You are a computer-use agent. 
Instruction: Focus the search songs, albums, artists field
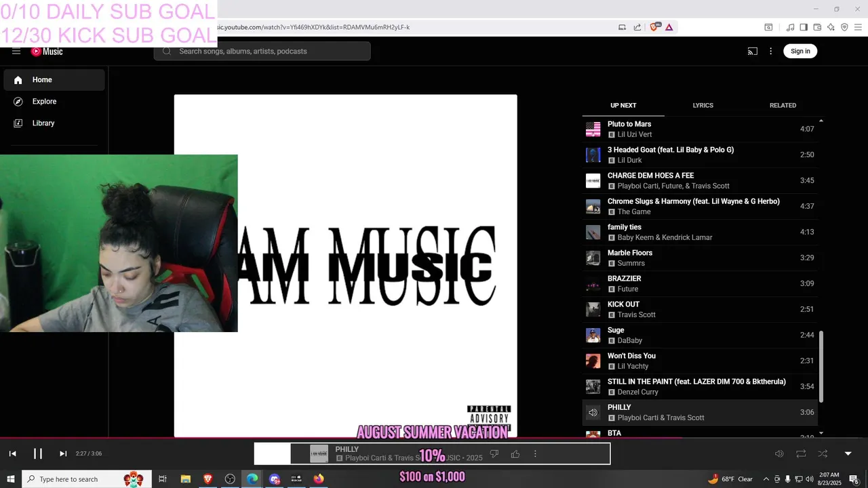pos(262,51)
